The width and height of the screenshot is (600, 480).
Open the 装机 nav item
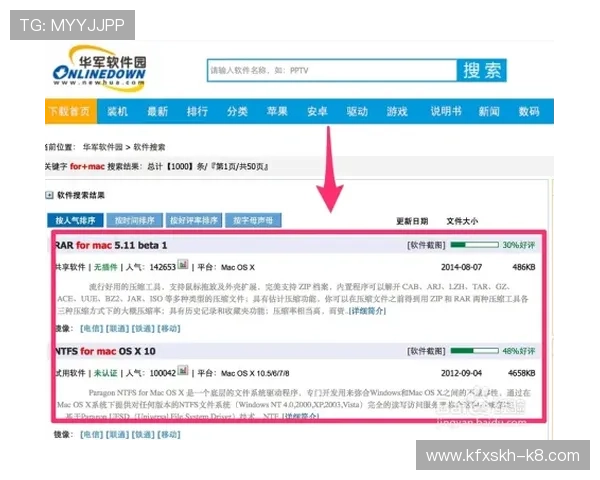117,111
